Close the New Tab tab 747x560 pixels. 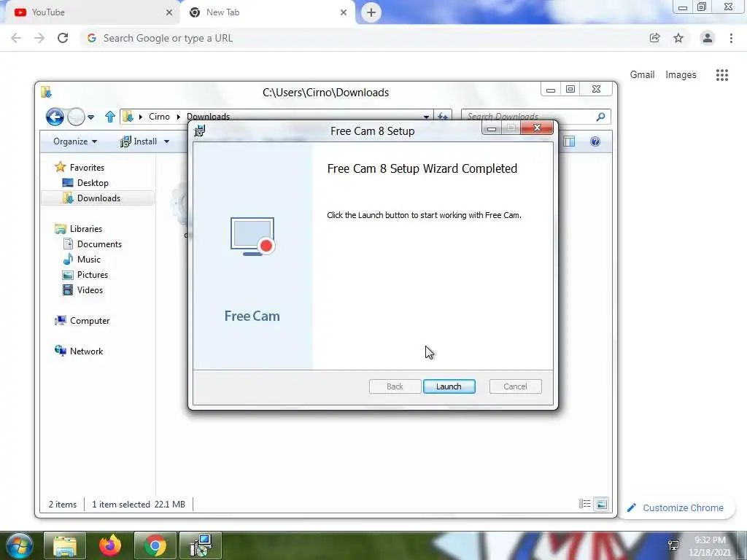344,12
